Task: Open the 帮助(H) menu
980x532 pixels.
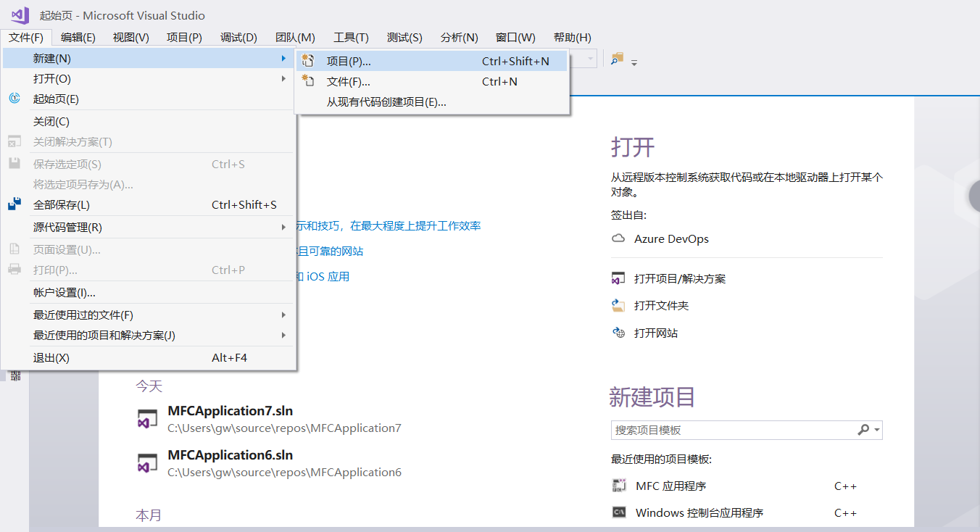Action: [x=572, y=38]
